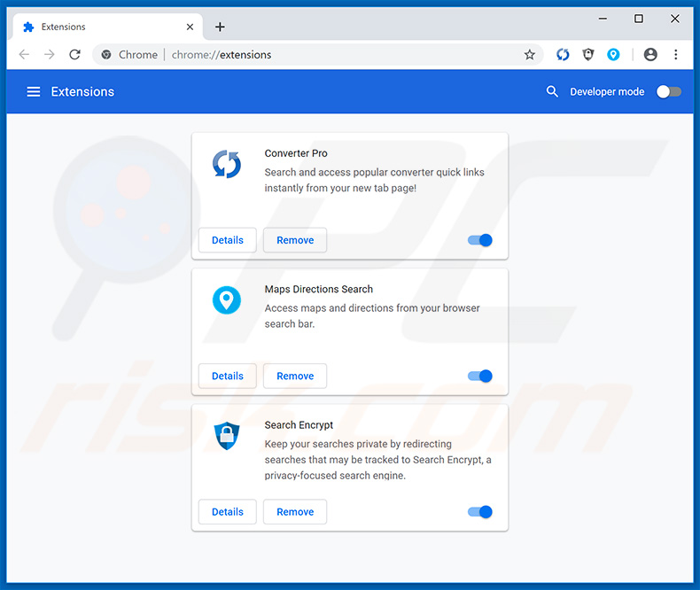Click the Maps Directions Search pin logo

click(x=227, y=300)
